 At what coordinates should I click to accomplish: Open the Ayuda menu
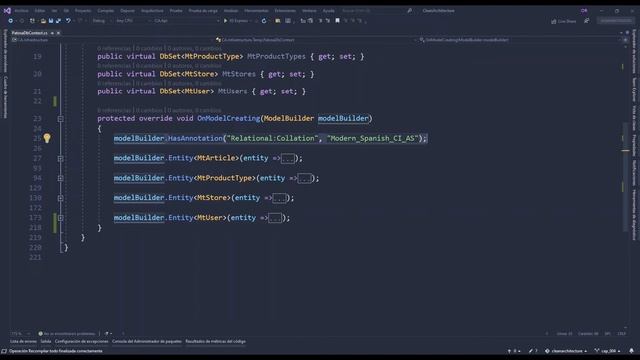coord(329,11)
